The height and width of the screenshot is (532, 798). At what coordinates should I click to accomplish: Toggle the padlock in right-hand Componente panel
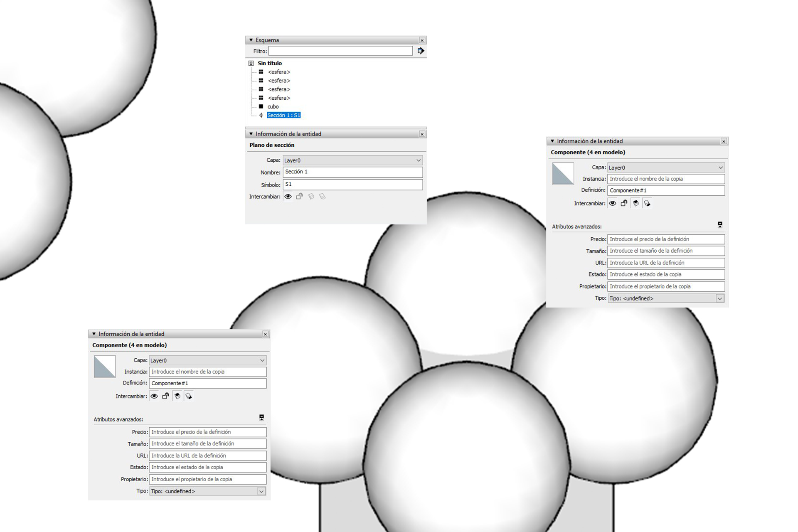pyautogui.click(x=624, y=203)
